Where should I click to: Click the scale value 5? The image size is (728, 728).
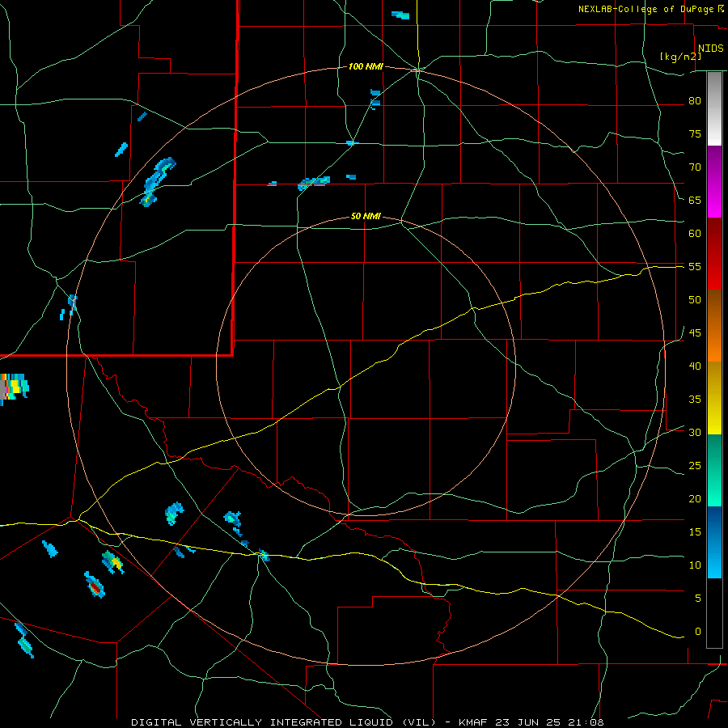(x=698, y=599)
